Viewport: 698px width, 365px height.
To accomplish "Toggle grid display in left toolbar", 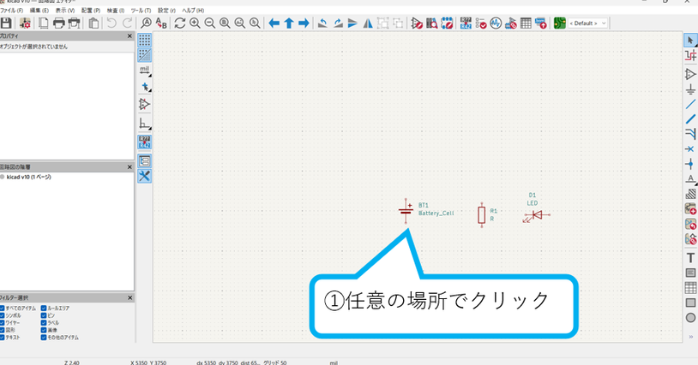I will point(144,40).
